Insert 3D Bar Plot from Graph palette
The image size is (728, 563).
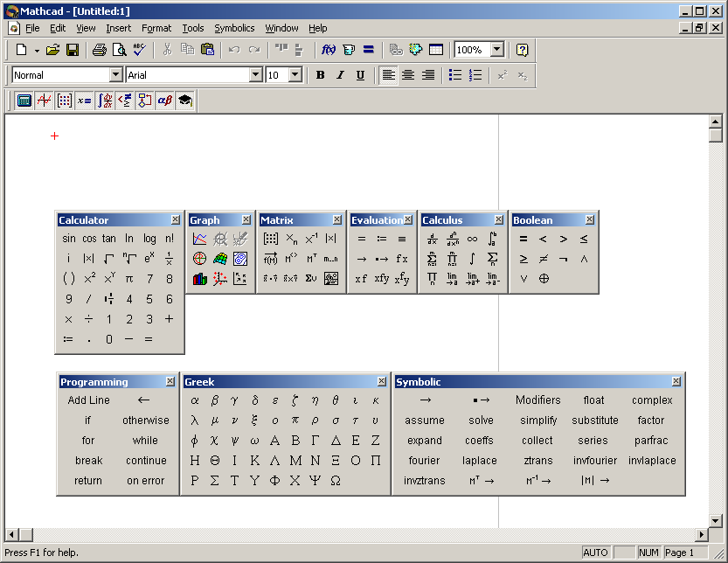199,279
